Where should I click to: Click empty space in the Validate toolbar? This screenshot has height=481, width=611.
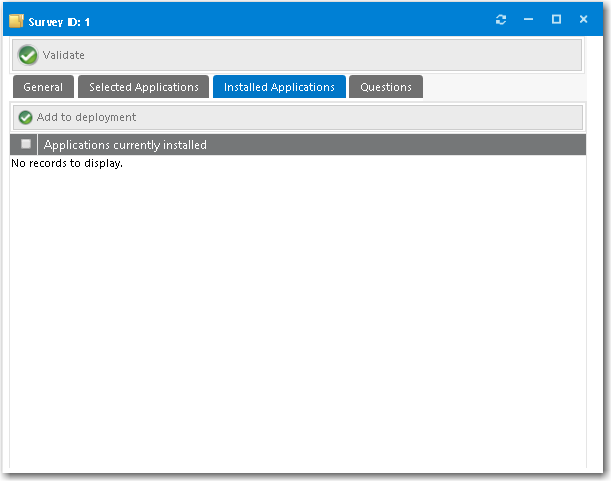click(330, 55)
